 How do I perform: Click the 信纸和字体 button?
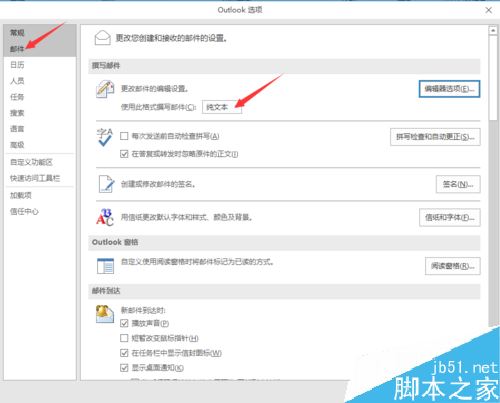pos(450,218)
